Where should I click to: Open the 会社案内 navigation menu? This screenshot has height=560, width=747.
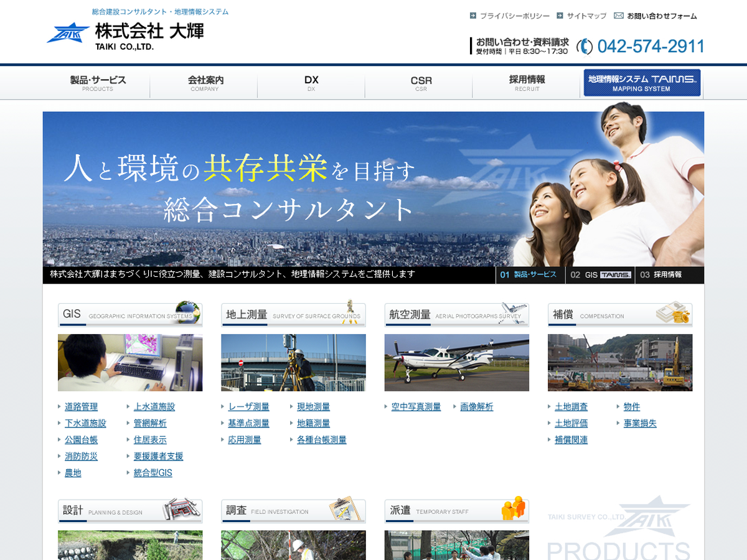205,83
